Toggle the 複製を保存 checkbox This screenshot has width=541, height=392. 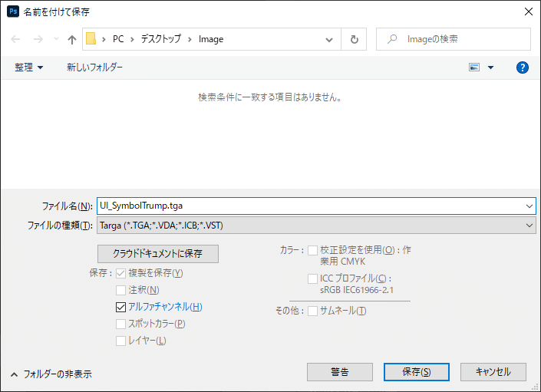tap(120, 273)
